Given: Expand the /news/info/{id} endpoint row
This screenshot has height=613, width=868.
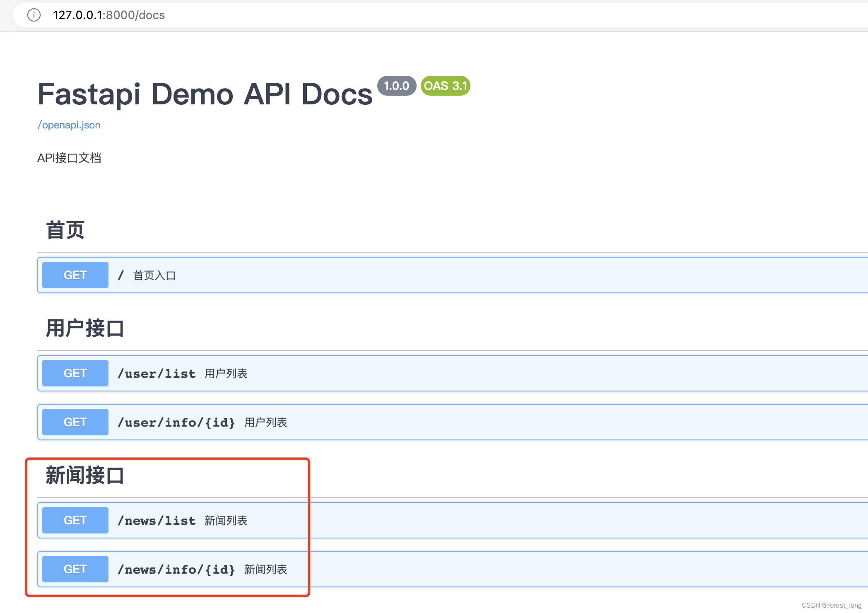Looking at the screenshot, I should (414, 569).
